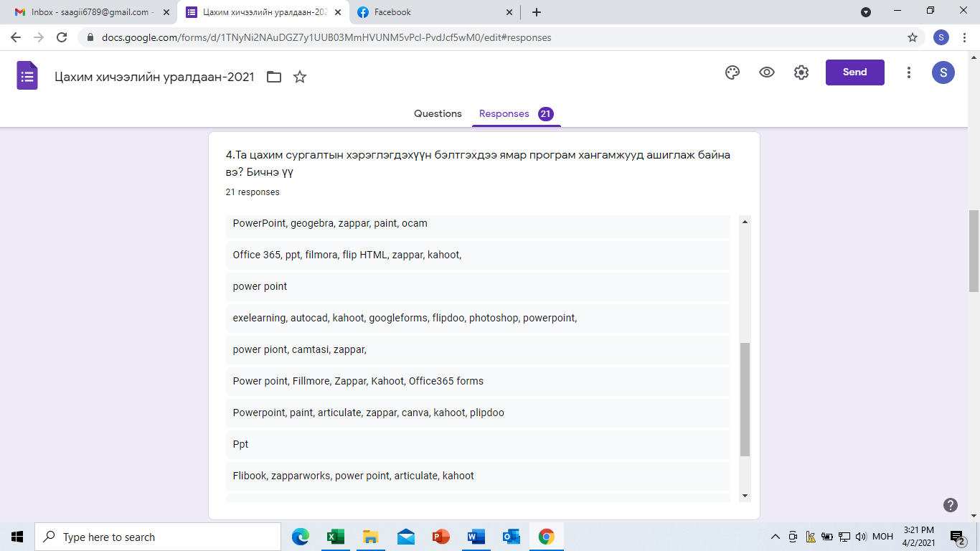Image resolution: width=980 pixels, height=551 pixels.
Task: Open the taskbar clock and date
Action: (x=918, y=537)
